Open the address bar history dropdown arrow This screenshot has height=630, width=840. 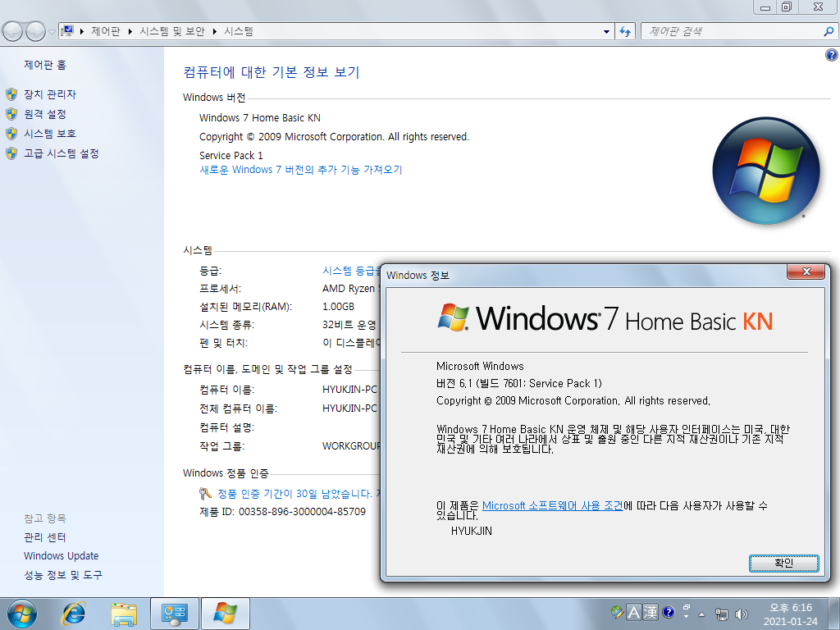pyautogui.click(x=606, y=32)
